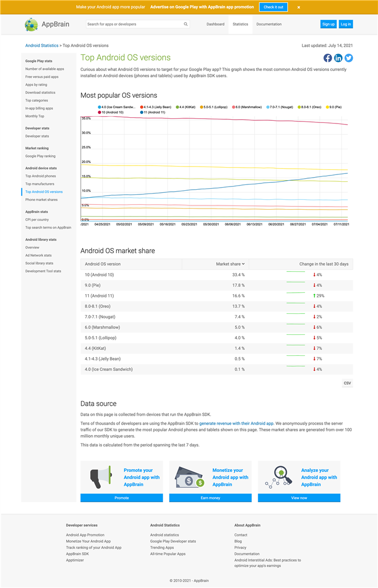Viewport: 378px width, 588px height.
Task: Open Developer stats sidebar link
Action: tap(37, 136)
